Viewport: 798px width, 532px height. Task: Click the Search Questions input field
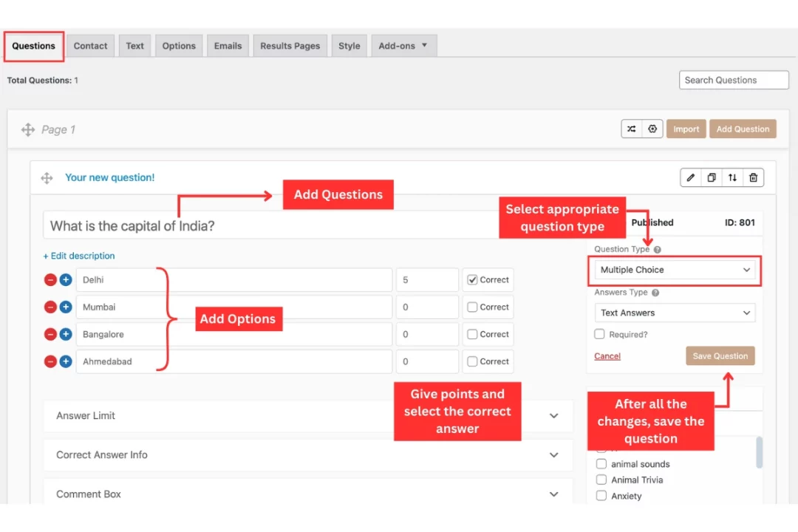click(x=733, y=81)
